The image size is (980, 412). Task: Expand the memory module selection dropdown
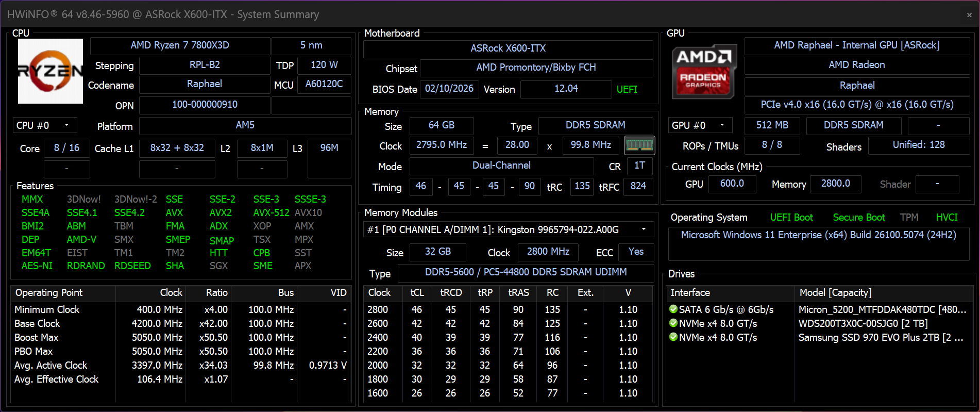(x=644, y=229)
